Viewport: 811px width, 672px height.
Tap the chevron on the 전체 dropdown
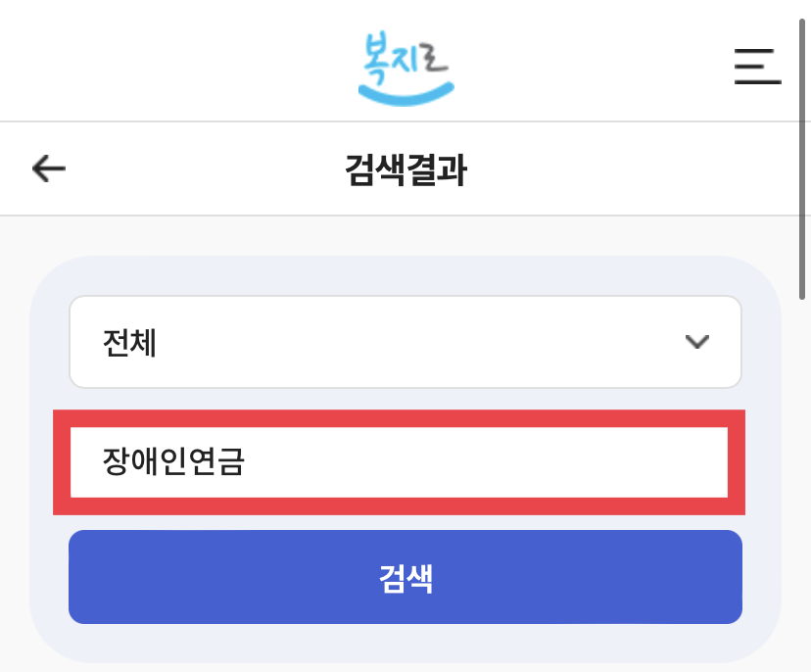pos(697,342)
